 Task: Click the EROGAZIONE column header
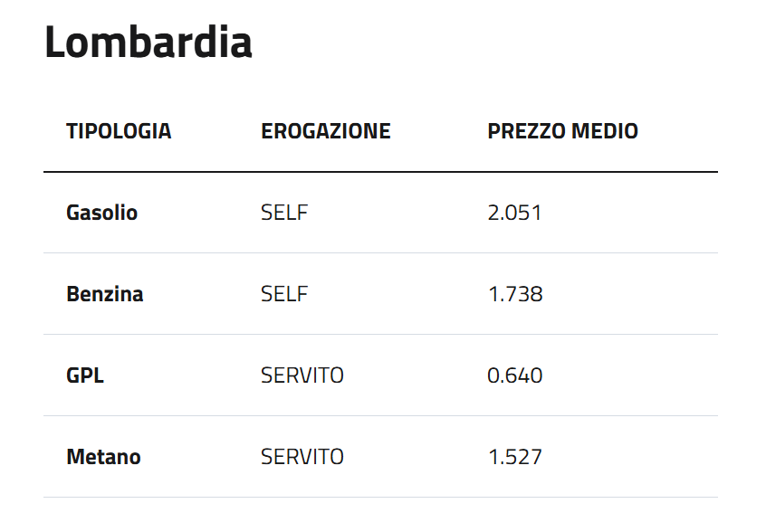pos(325,131)
